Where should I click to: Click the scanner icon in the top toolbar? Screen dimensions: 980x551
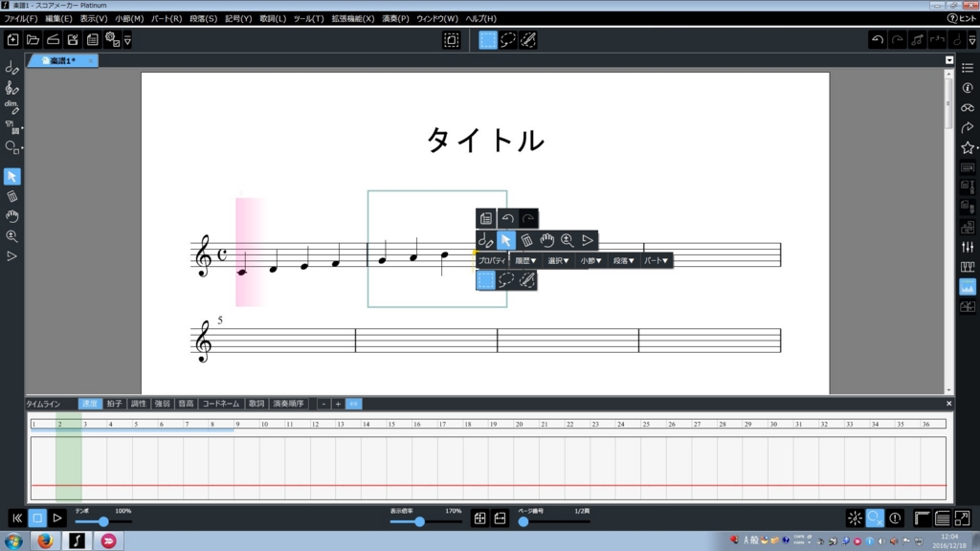pos(53,40)
